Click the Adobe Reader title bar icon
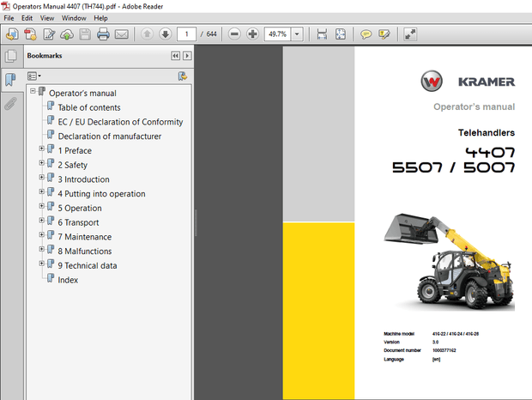 pyautogui.click(x=5, y=6)
